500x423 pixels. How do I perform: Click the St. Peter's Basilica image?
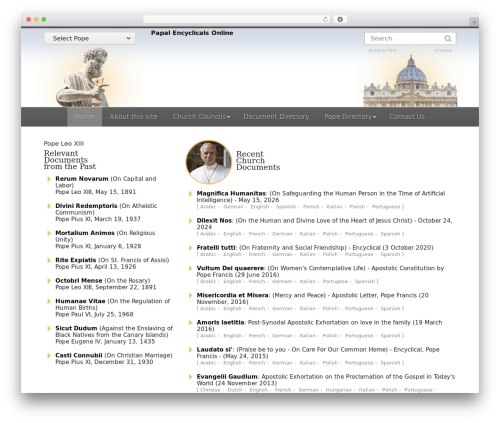(410, 81)
